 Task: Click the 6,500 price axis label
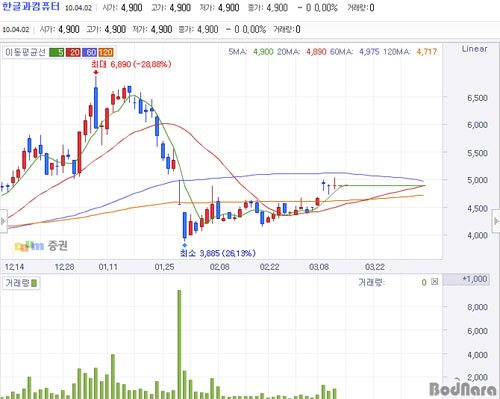tap(477, 98)
